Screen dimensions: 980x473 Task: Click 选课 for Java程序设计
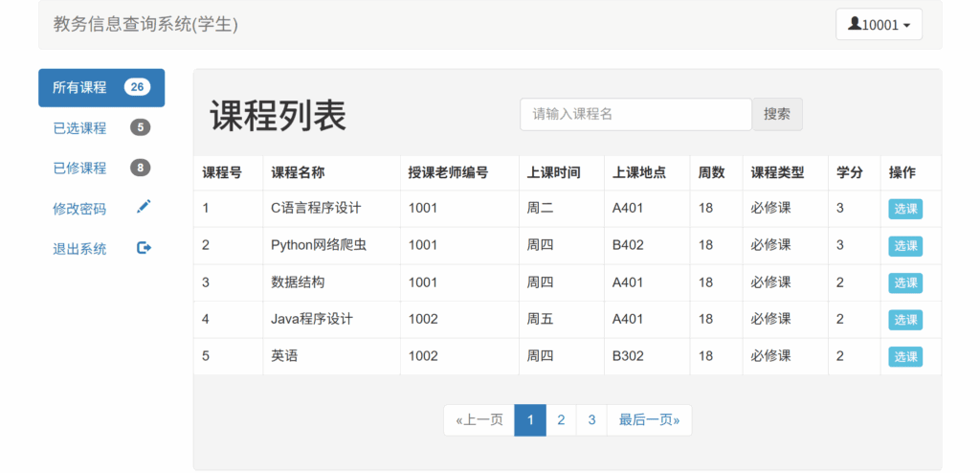pyautogui.click(x=905, y=320)
